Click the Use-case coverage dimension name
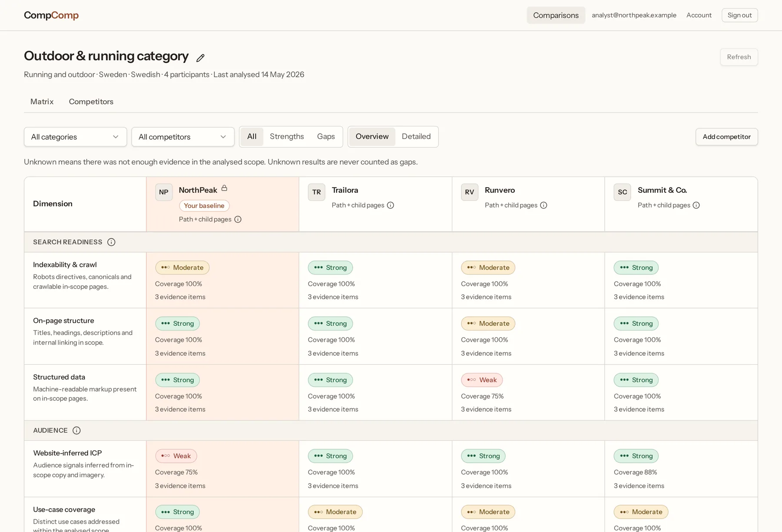 (x=64, y=509)
